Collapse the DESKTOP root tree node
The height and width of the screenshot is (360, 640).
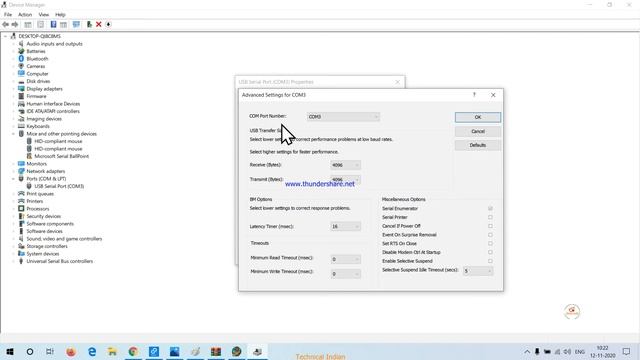point(6,36)
